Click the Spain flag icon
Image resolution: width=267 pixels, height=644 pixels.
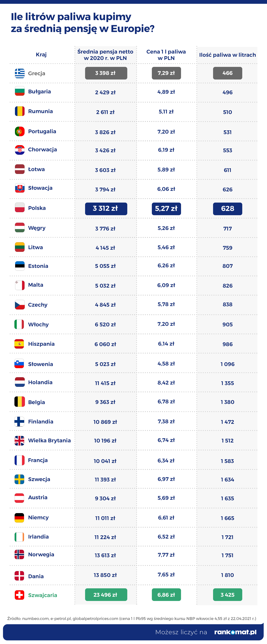click(20, 344)
